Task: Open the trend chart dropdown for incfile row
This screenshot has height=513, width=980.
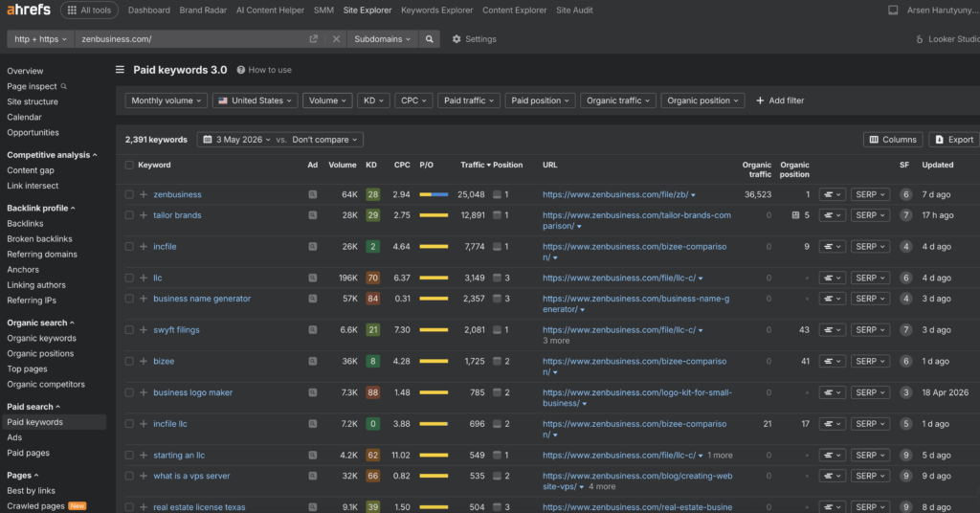Action: tap(832, 246)
